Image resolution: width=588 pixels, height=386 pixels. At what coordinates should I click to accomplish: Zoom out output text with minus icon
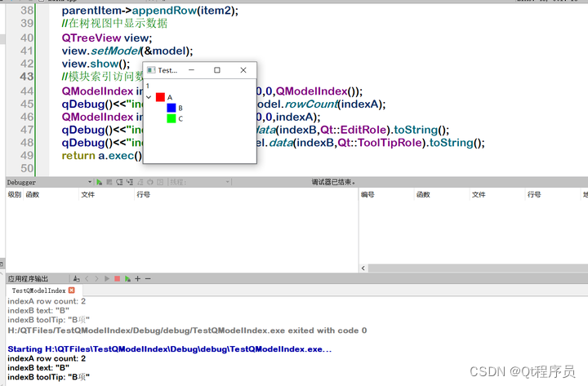(x=148, y=279)
